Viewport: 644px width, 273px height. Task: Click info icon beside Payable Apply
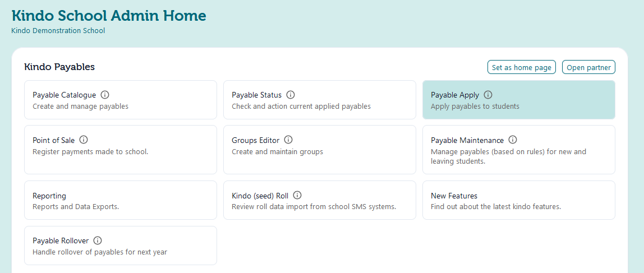[488, 95]
